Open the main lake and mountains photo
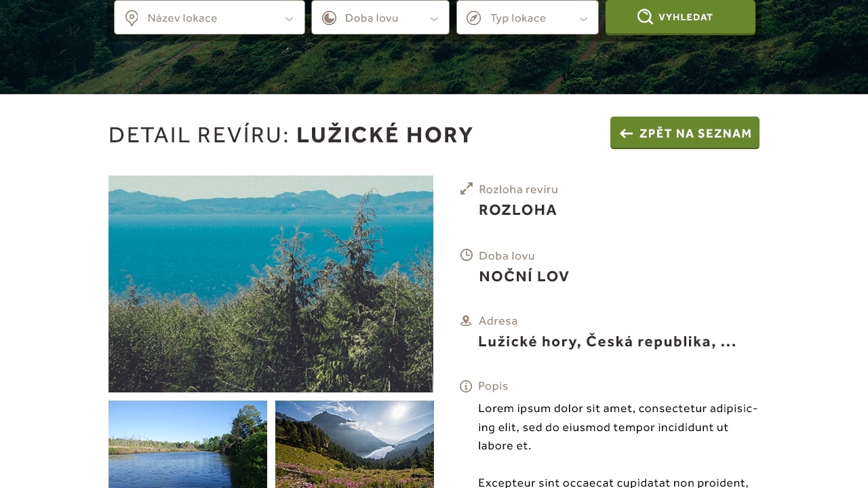Image resolution: width=868 pixels, height=488 pixels. 271,284
